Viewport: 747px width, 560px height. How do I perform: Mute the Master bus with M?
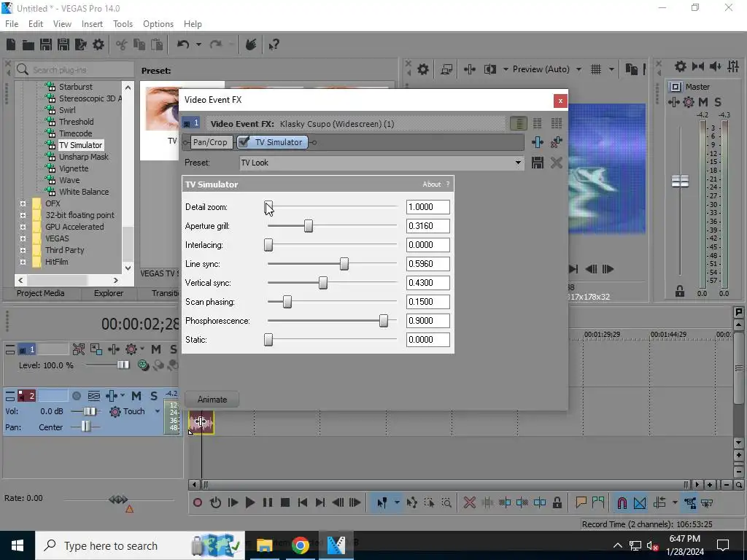pos(703,102)
